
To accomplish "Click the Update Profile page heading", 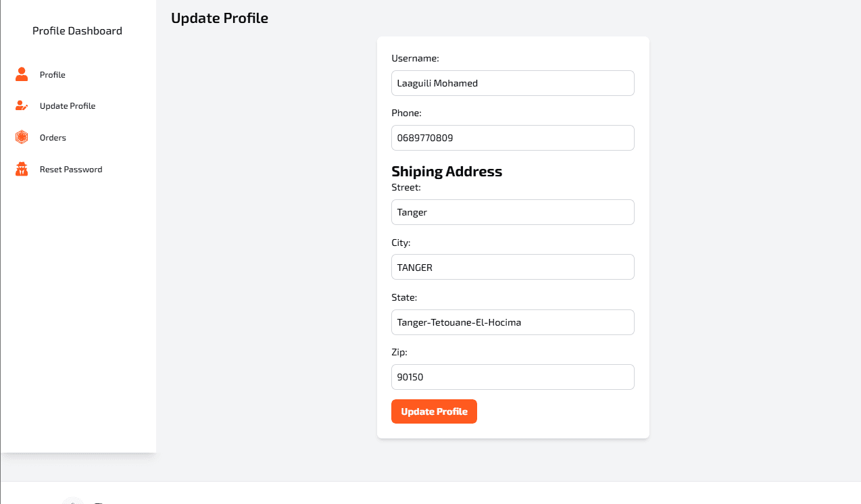I will click(219, 18).
